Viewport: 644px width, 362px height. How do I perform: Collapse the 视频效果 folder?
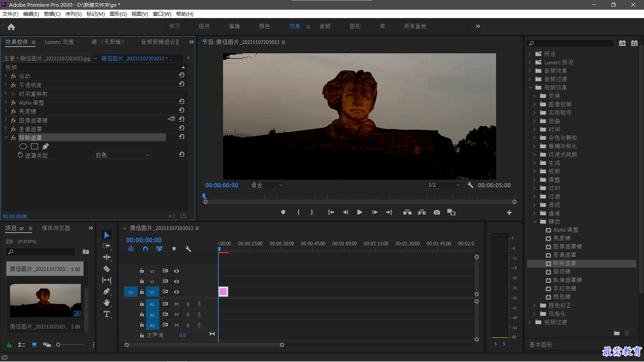coord(531,87)
